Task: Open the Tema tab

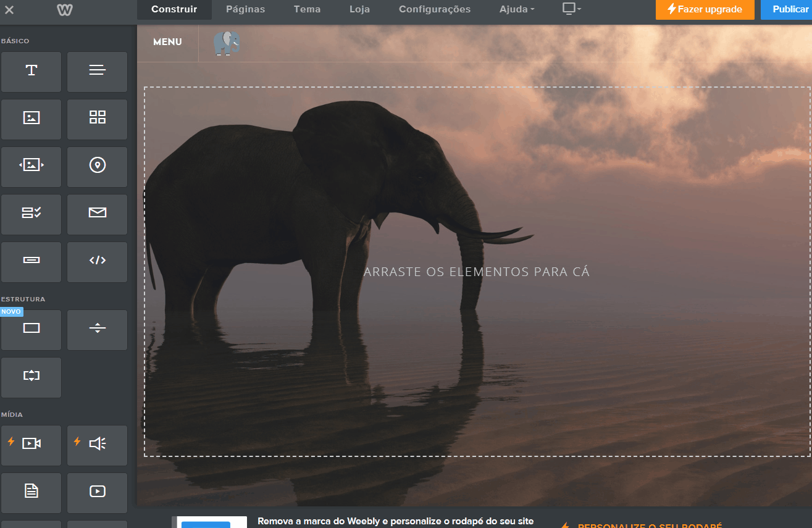Action: click(307, 9)
